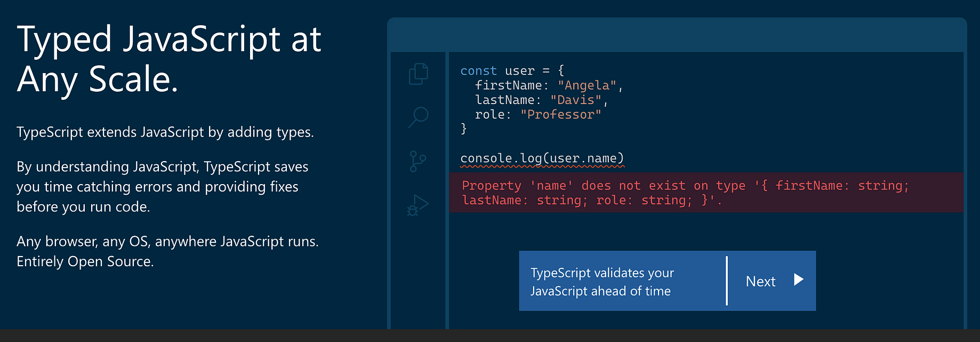The width and height of the screenshot is (980, 342).
Task: Click caption "TypeScript validates your JavaScript ahead of time"
Action: click(602, 282)
